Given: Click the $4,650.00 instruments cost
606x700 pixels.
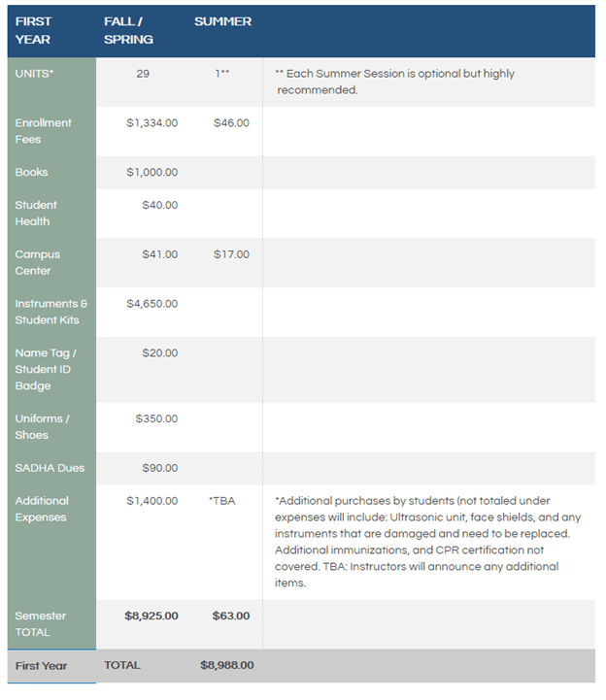Looking at the screenshot, I should [x=151, y=304].
